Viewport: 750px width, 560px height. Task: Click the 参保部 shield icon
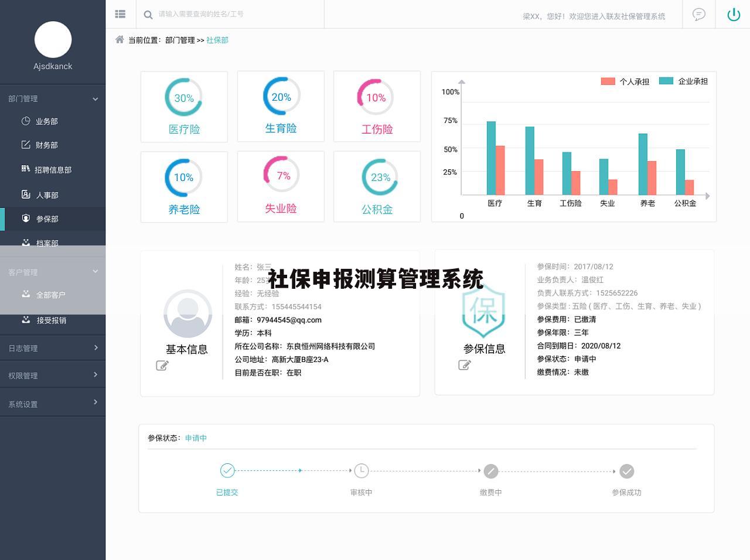pos(26,218)
